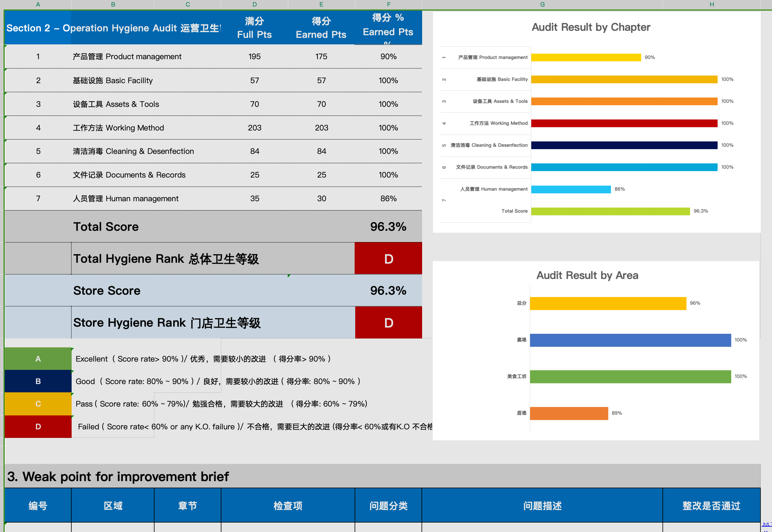Select Documents & Records earned points 25
The height and width of the screenshot is (532, 772).
[321, 175]
